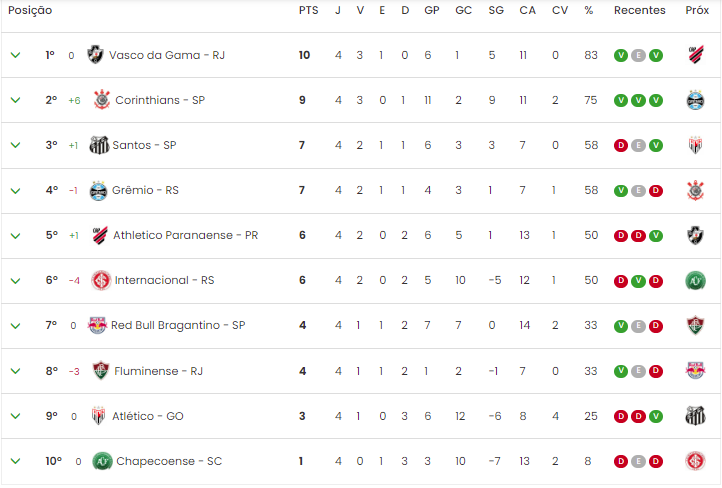Click Grêmio crest beside Grêmio - RS
This screenshot has height=488, width=722.
click(x=98, y=191)
